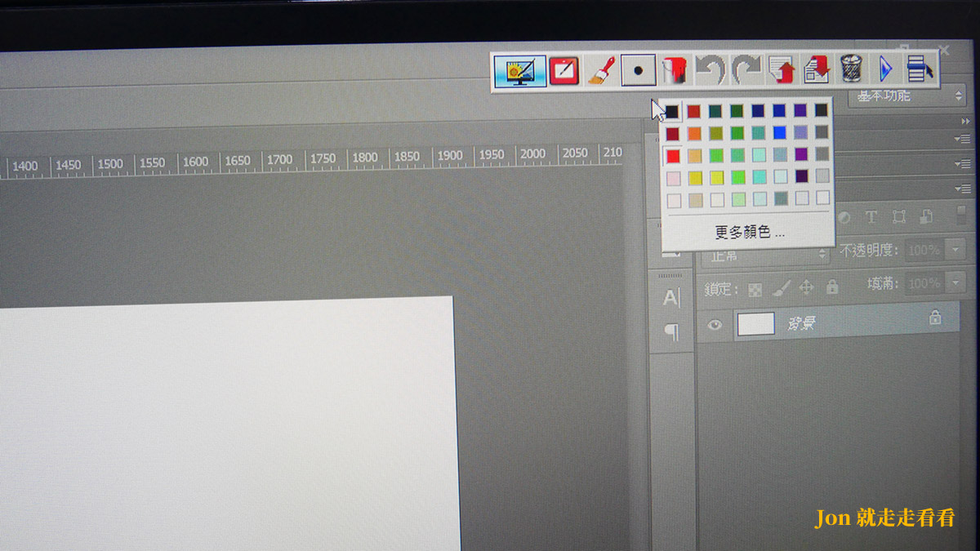Click the trash can clear icon
This screenshot has height=551, width=980.
pyautogui.click(x=852, y=69)
